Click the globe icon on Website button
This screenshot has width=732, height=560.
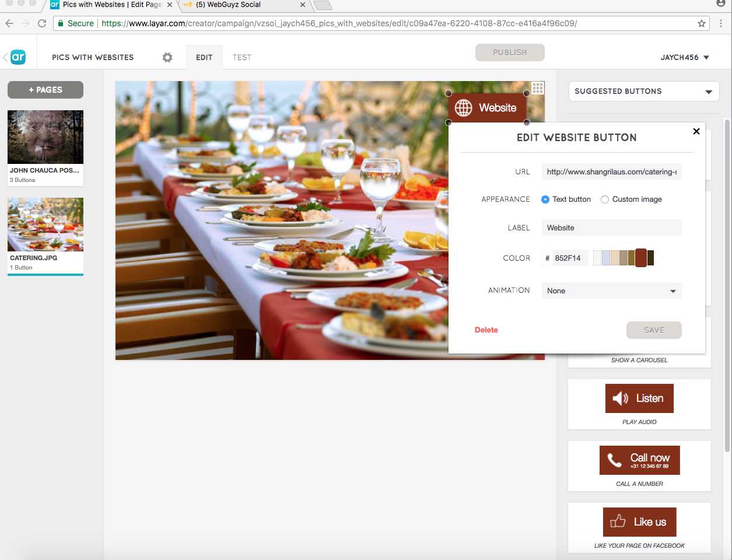pos(464,108)
